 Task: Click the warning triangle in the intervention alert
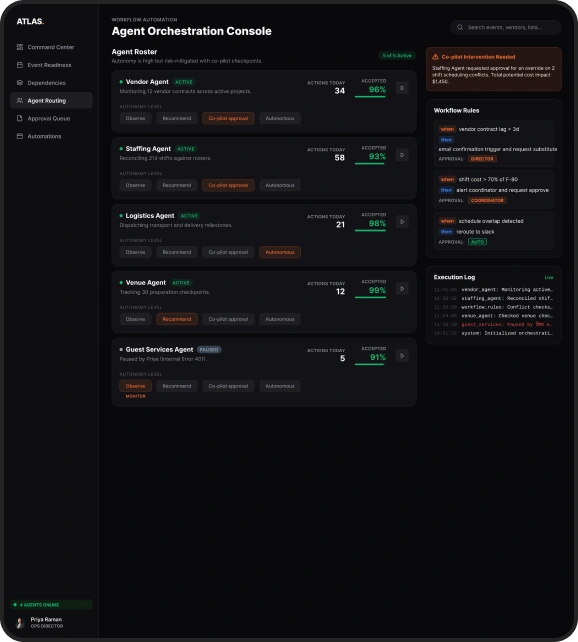[436, 57]
